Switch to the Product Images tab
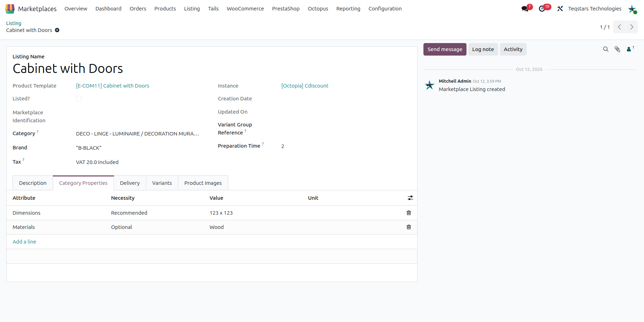 click(x=203, y=183)
